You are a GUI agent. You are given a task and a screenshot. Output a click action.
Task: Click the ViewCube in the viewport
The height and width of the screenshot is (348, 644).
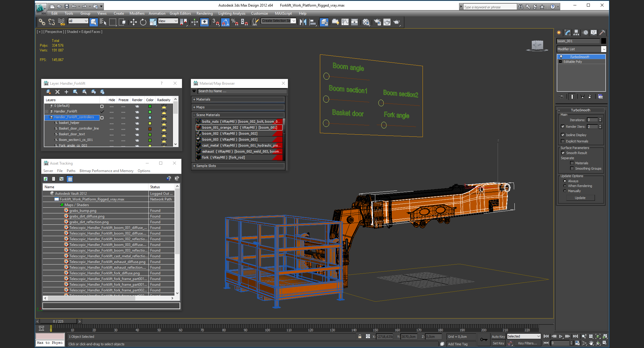pyautogui.click(x=537, y=45)
